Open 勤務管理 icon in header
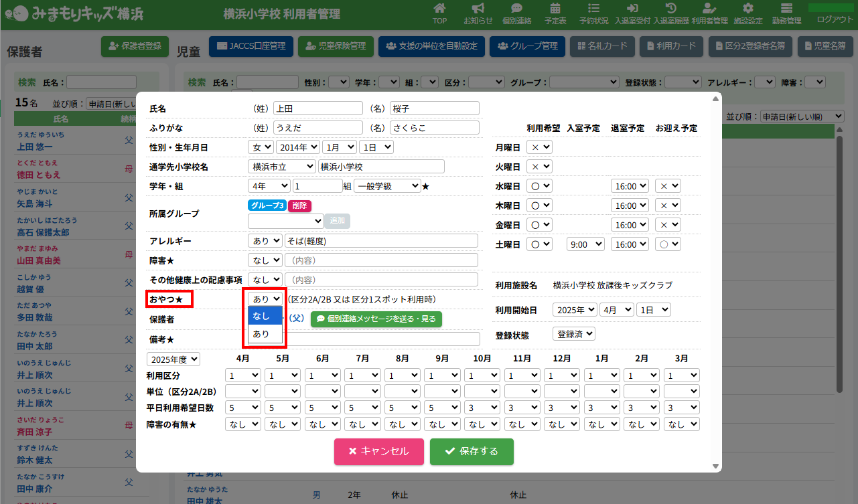858x504 pixels. click(x=786, y=9)
